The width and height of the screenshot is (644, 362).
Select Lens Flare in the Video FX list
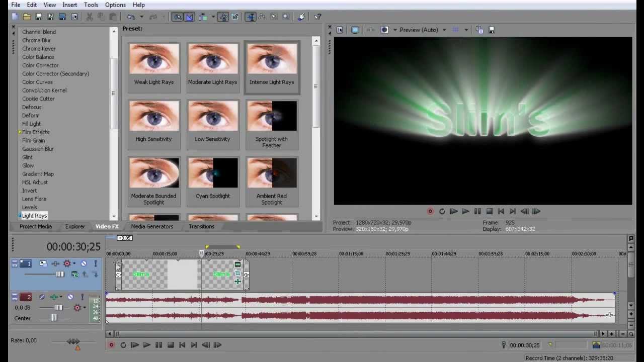(x=34, y=199)
